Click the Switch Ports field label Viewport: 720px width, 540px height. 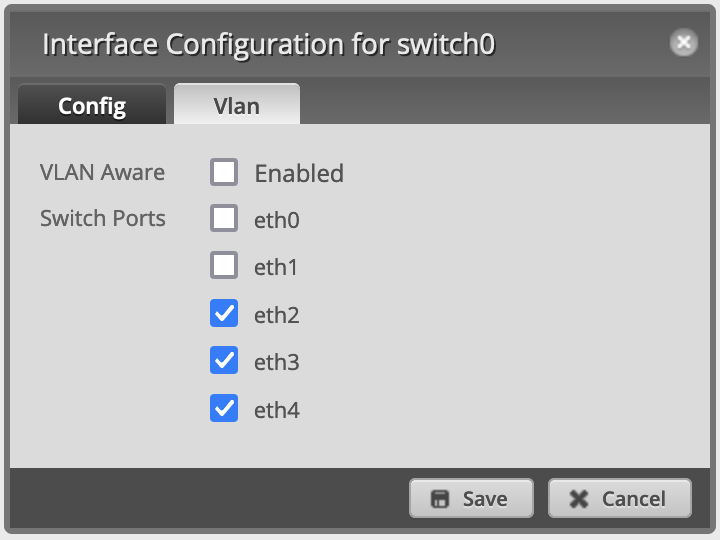(x=103, y=218)
